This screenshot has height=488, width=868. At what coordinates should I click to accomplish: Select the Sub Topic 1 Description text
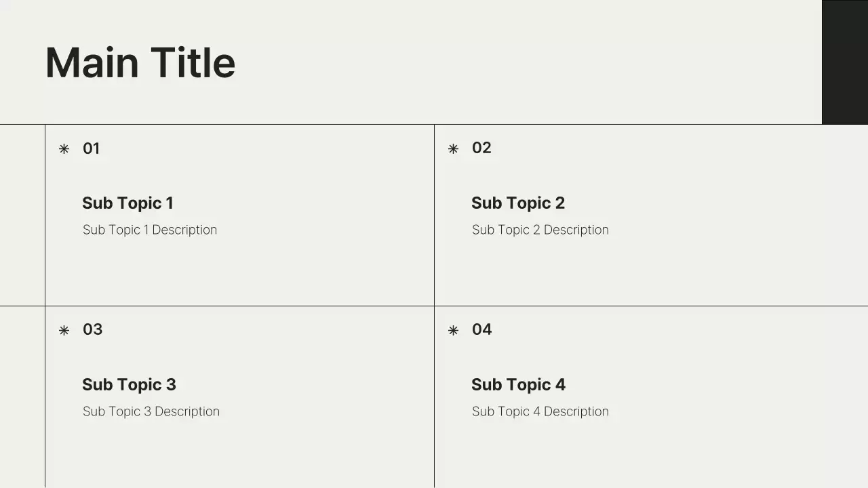[150, 230]
